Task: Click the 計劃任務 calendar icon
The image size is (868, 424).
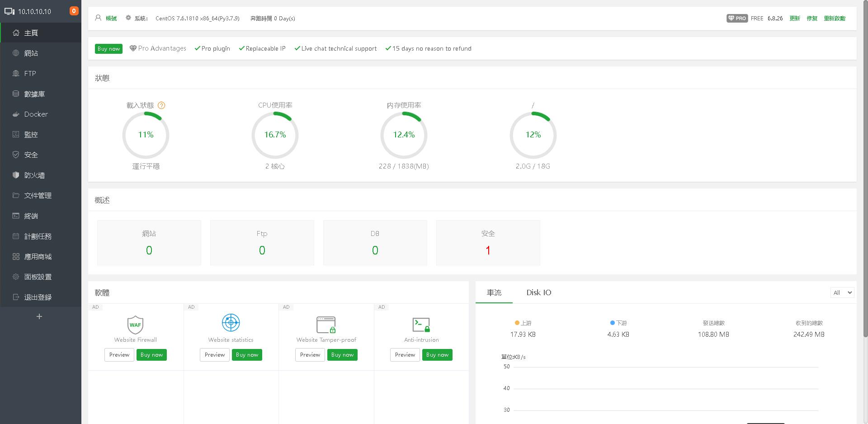Action: point(16,236)
